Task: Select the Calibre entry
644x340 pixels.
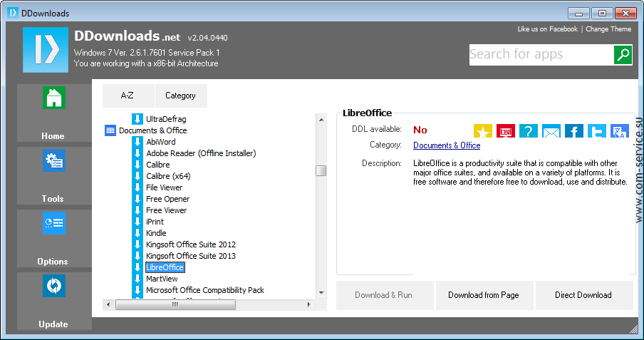Action: pos(157,165)
